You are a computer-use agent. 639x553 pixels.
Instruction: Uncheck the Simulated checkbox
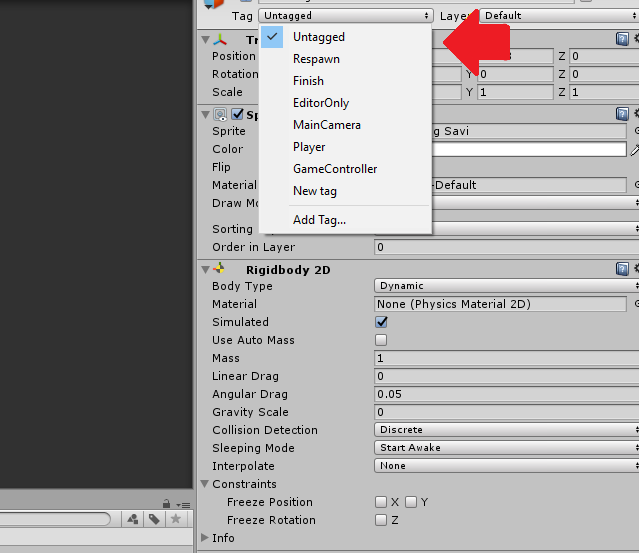tap(381, 322)
